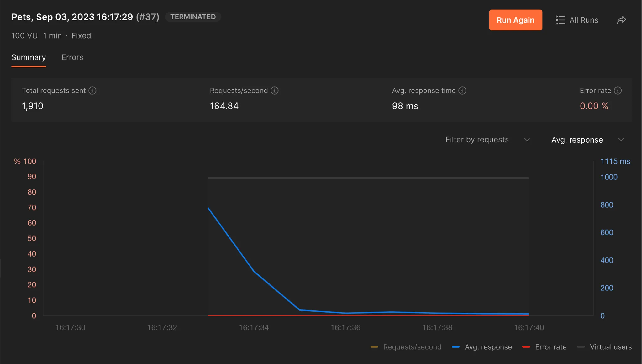Click info icon beside Avg. response time

click(462, 91)
